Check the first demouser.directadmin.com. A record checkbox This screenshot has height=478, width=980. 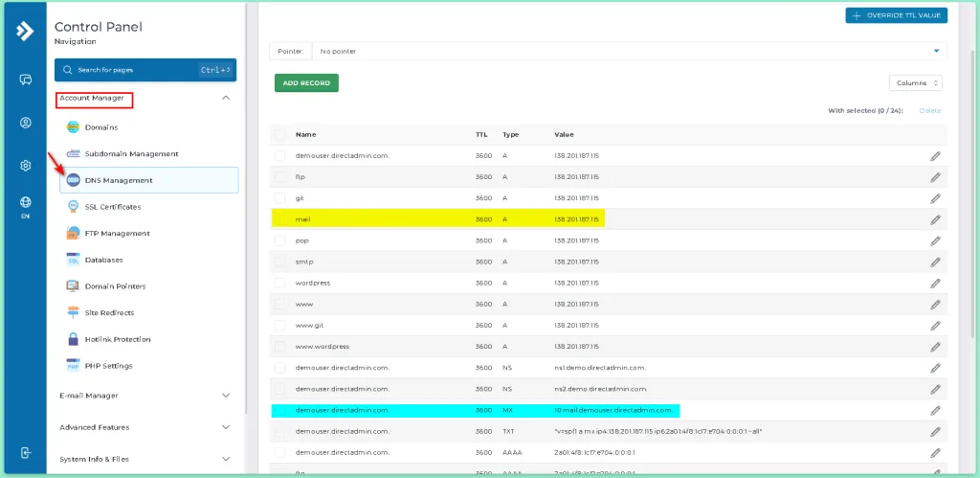(279, 156)
